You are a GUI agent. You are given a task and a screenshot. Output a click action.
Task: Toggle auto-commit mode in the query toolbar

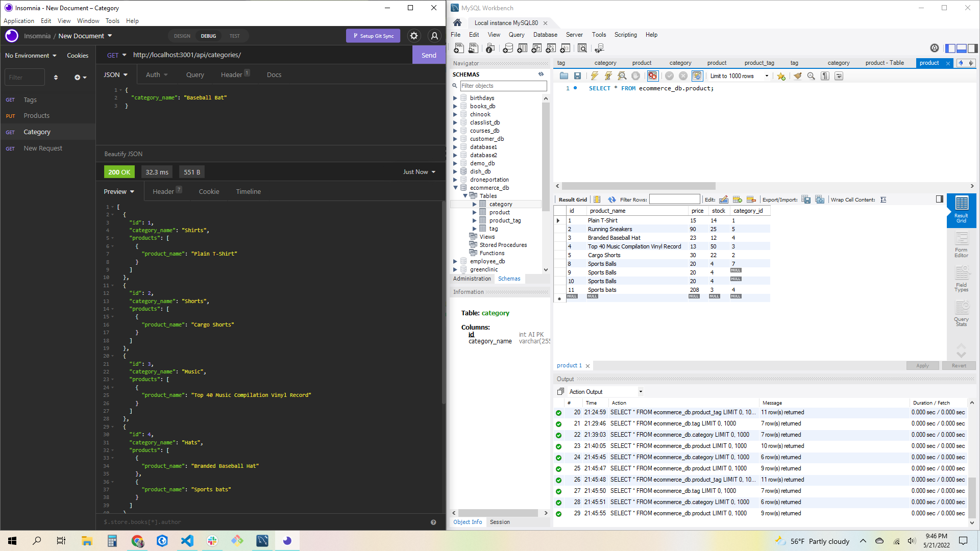point(697,76)
